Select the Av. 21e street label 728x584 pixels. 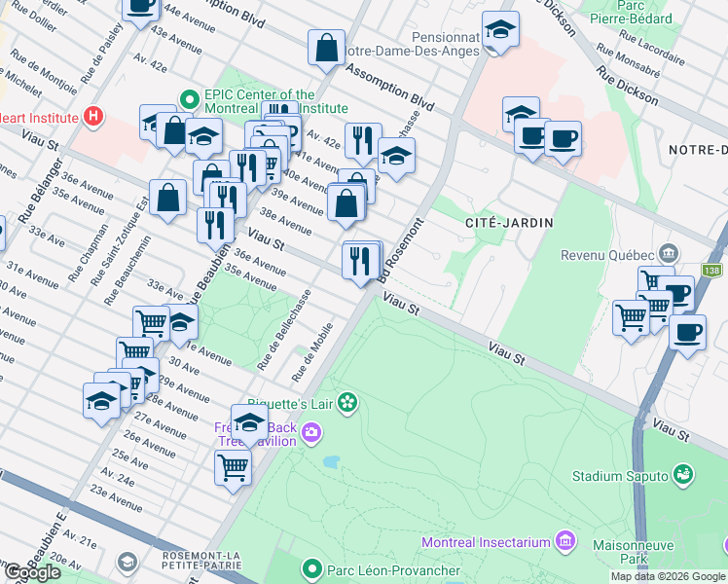point(80,538)
